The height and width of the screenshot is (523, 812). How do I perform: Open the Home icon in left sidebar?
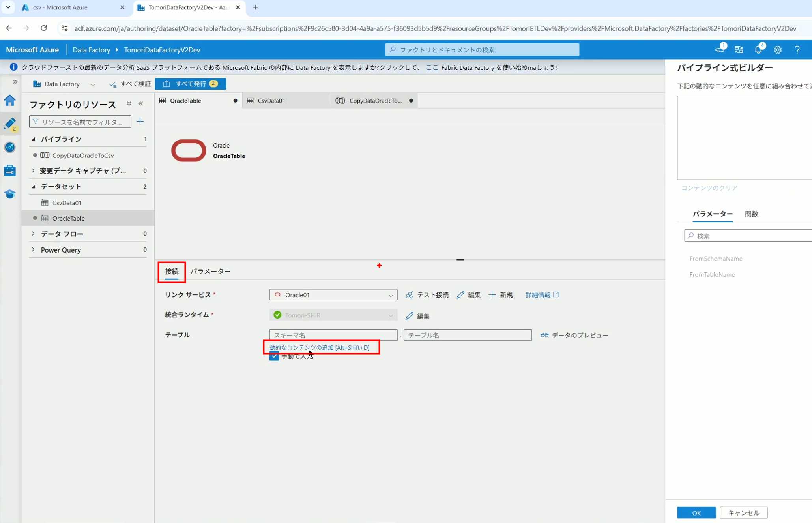pyautogui.click(x=10, y=100)
